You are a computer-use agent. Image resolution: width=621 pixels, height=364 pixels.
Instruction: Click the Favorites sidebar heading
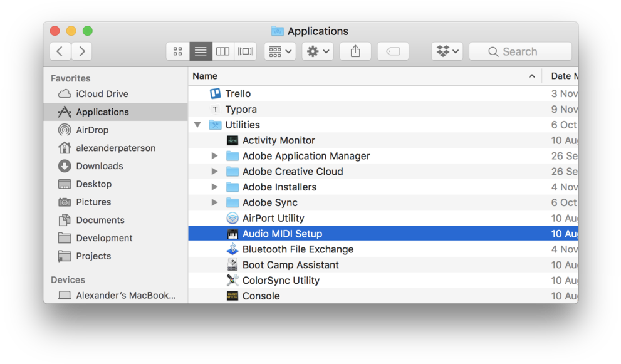[70, 78]
